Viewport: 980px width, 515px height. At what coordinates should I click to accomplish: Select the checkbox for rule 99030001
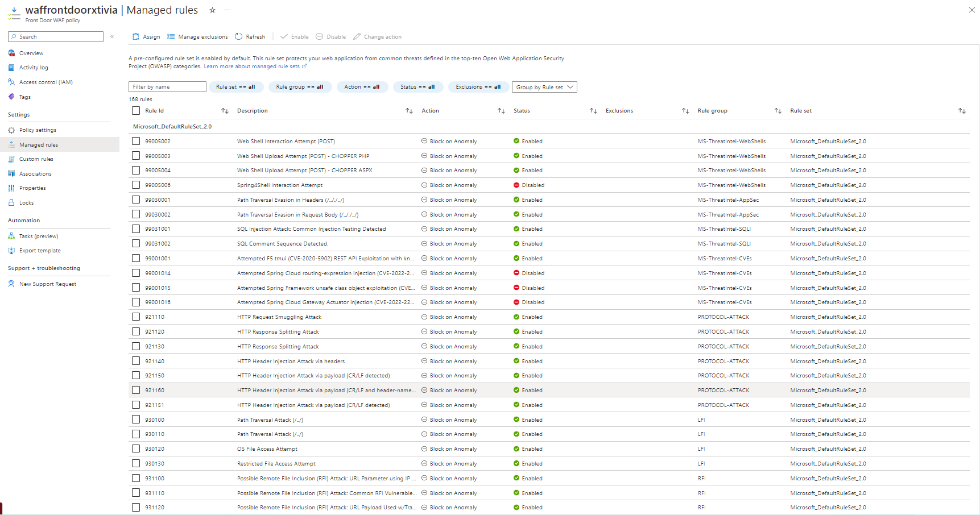136,200
